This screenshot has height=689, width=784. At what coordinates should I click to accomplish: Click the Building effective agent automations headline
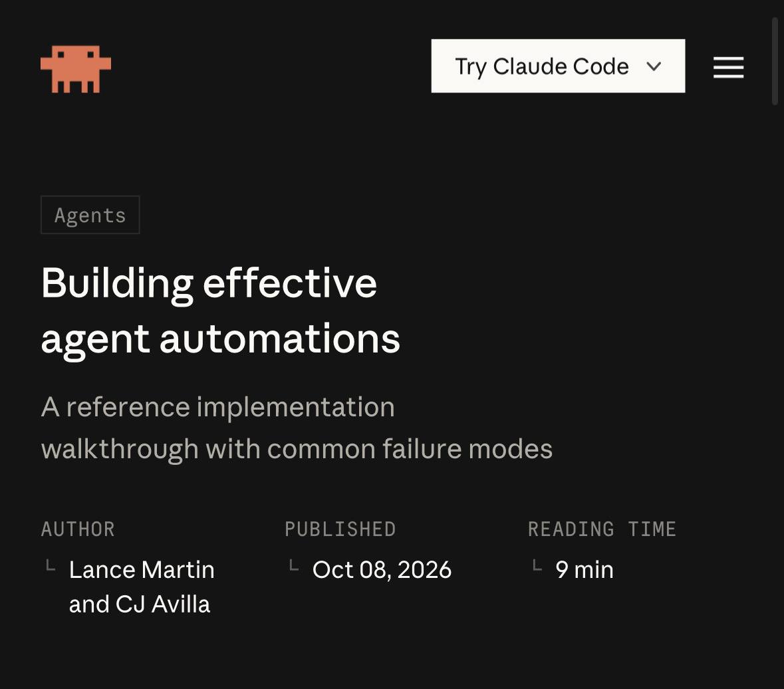pos(221,311)
